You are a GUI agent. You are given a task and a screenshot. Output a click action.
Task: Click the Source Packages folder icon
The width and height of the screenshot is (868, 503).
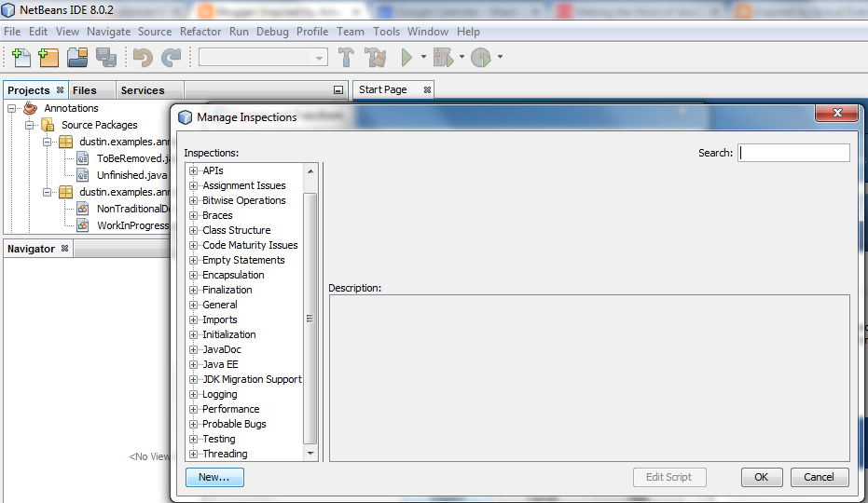click(48, 125)
